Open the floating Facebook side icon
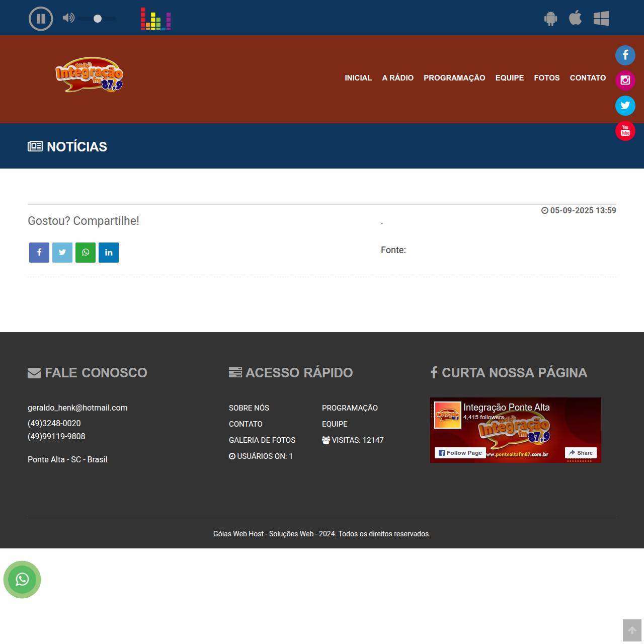644x644 pixels. point(625,55)
